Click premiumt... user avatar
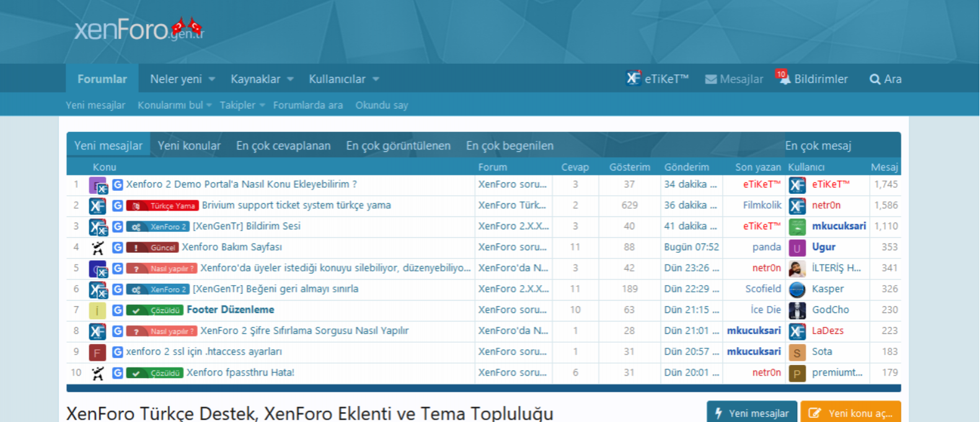Image resolution: width=980 pixels, height=422 pixels. point(797,374)
